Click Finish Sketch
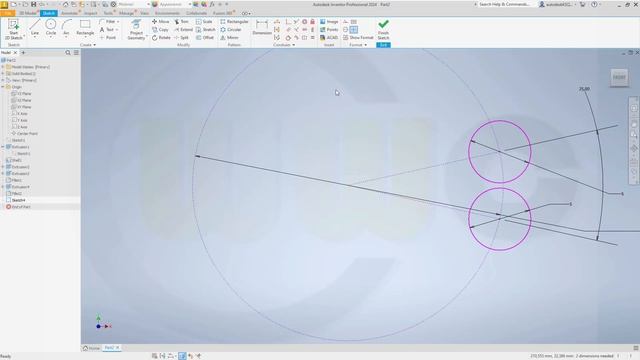This screenshot has width=640, height=360. (383, 30)
